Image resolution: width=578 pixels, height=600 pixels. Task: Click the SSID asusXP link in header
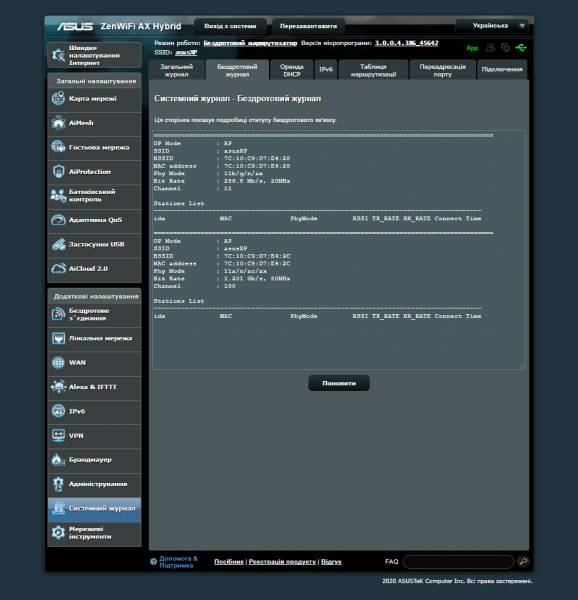tap(186, 52)
